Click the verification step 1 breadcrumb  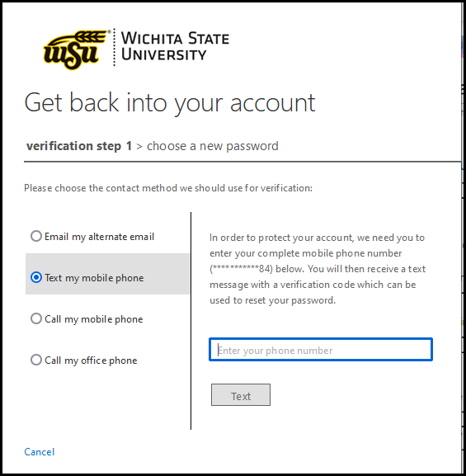[x=79, y=146]
